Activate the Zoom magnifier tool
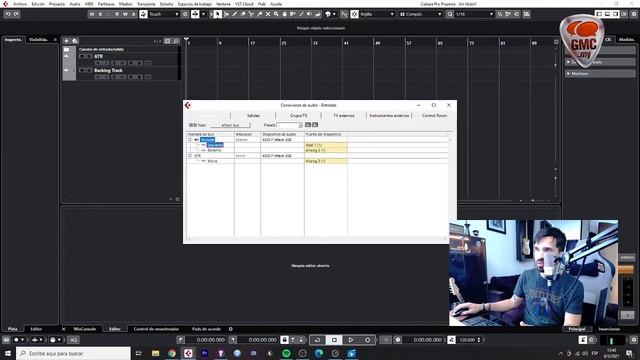Screen dimensions: 640x360 (276, 14)
